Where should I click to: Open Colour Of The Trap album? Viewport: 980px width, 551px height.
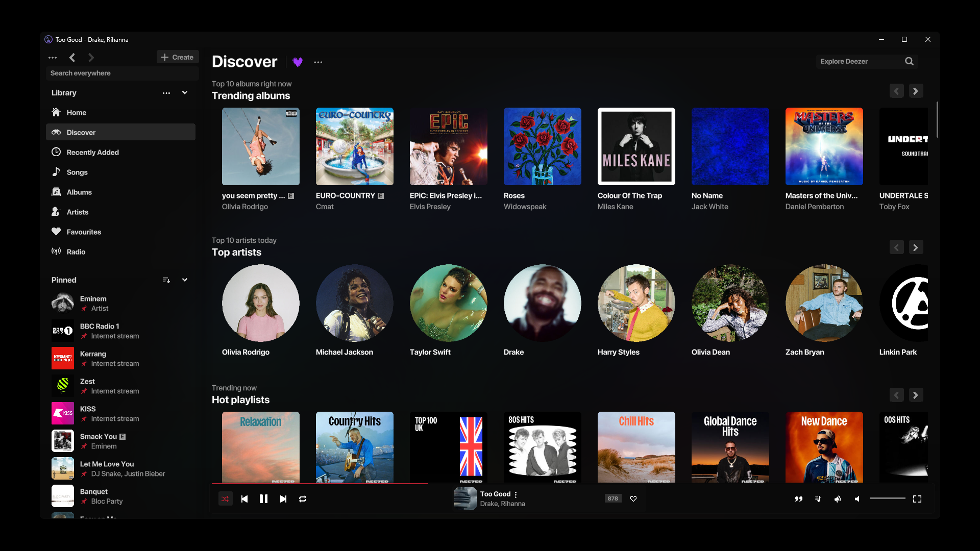point(636,146)
